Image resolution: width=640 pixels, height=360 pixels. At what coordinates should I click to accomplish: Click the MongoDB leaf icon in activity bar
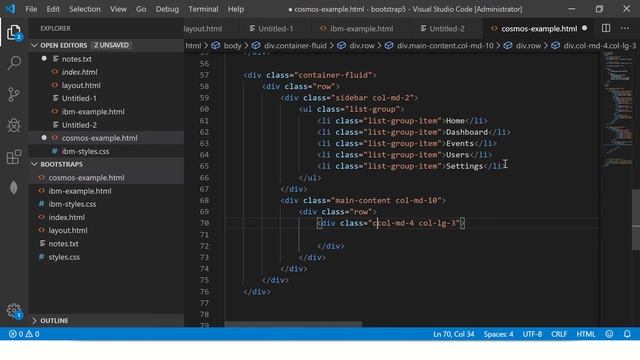[x=14, y=188]
